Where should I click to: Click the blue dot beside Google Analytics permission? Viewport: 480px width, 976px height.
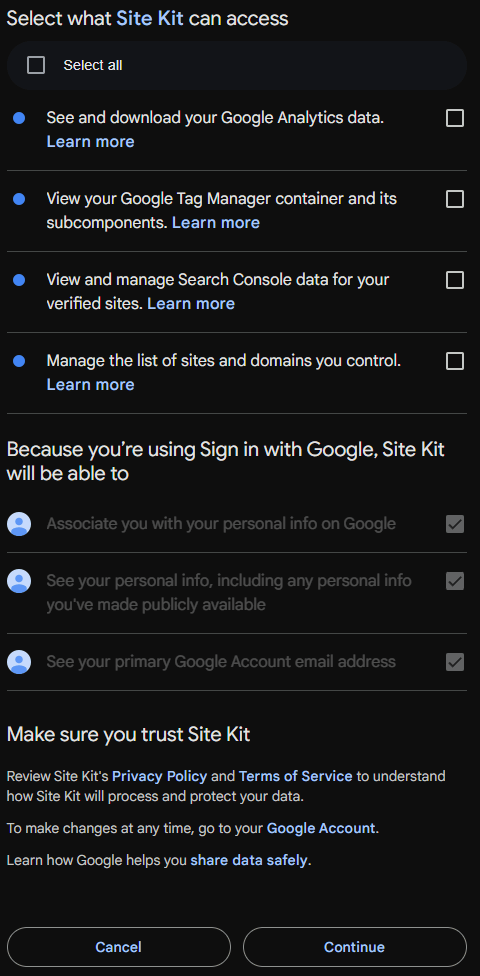19,118
